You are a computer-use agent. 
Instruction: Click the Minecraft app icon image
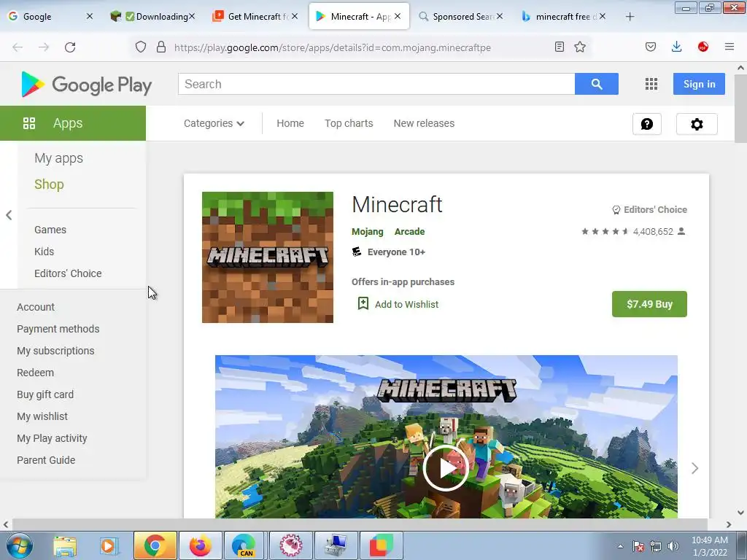coord(268,257)
